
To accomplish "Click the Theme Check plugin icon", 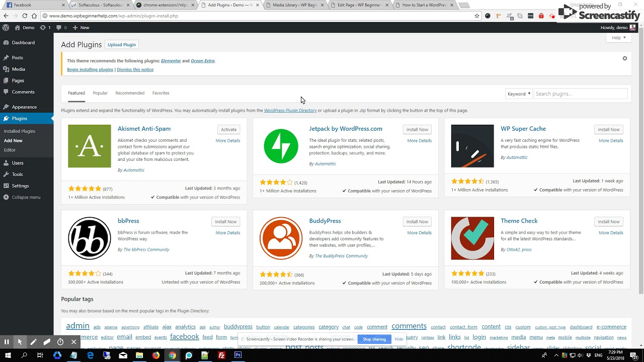I will coord(472,238).
